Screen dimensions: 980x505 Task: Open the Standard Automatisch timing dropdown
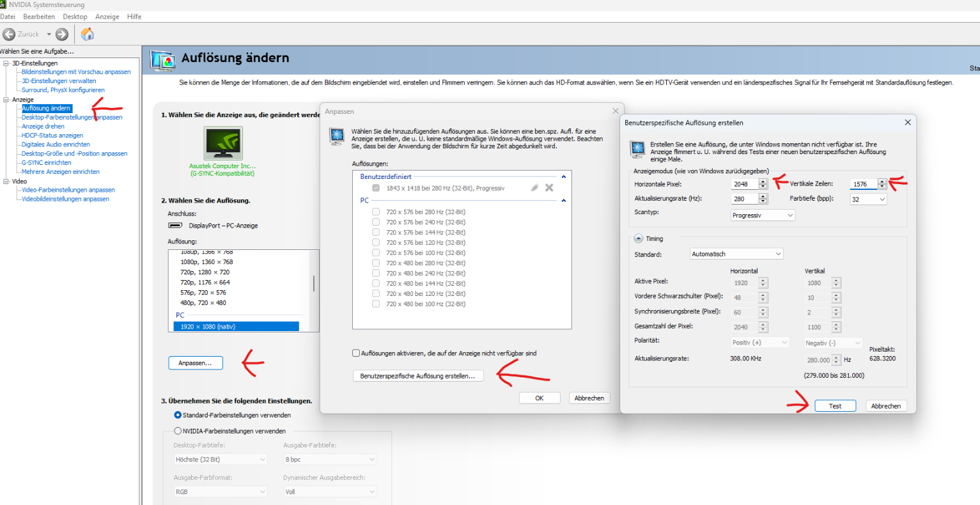736,254
